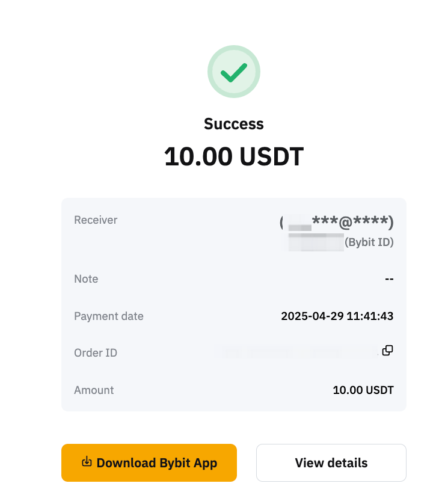Click the green success checkmark icon
Image resolution: width=445 pixels, height=504 pixels.
(233, 72)
